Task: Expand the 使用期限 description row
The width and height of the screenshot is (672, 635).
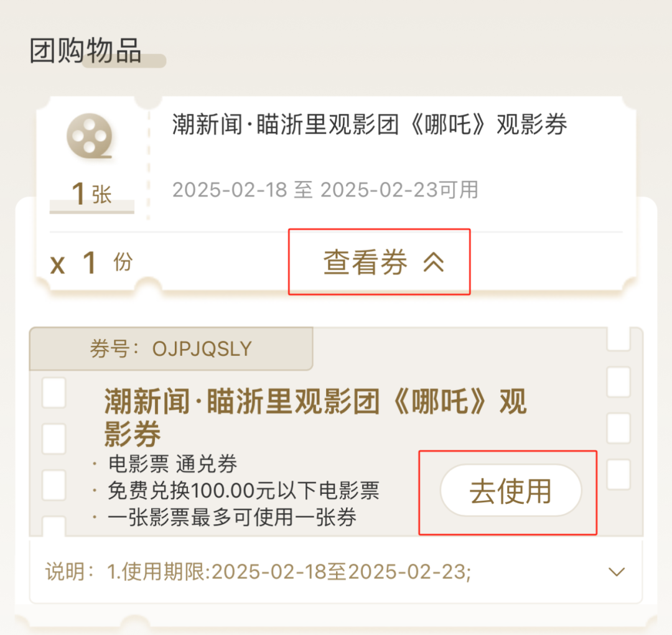Action: pyautogui.click(x=336, y=572)
